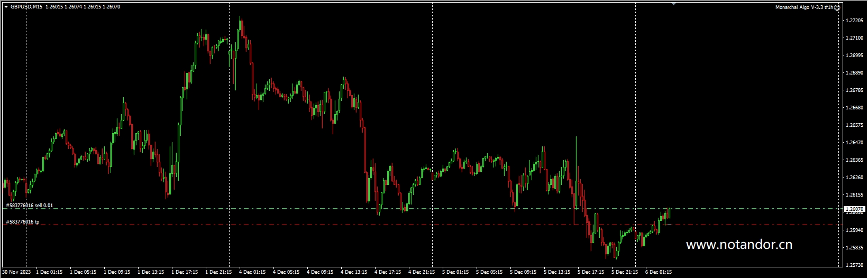The image size is (868, 279).
Task: Click the 30 Nov 2023 date label
Action: [x=16, y=273]
